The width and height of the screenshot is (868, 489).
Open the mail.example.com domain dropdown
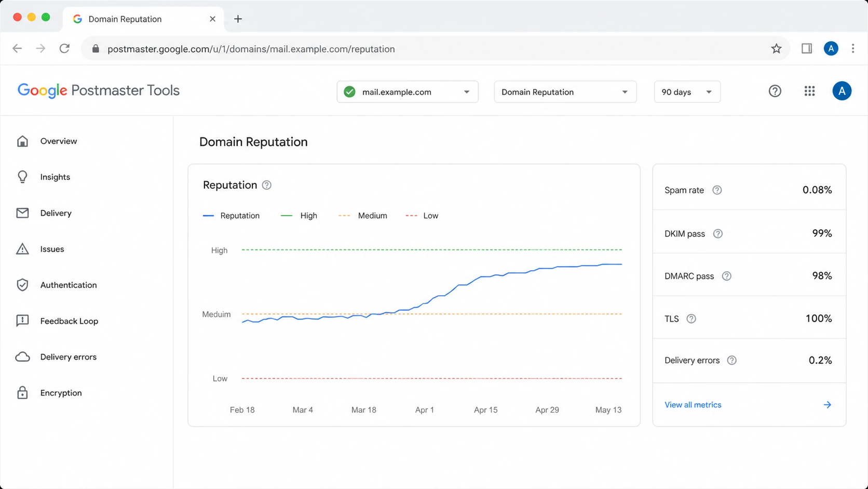[x=408, y=92]
